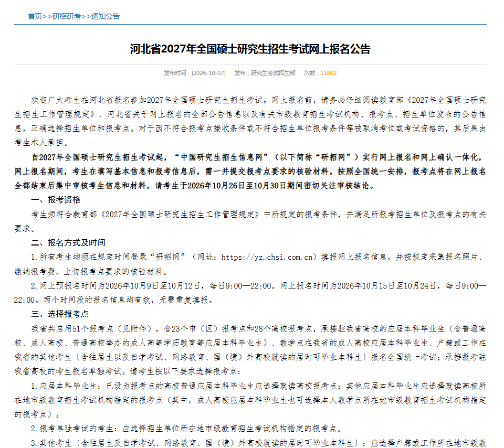
Task: Click the heading 三、选择报考点
Action: [x=60, y=314]
